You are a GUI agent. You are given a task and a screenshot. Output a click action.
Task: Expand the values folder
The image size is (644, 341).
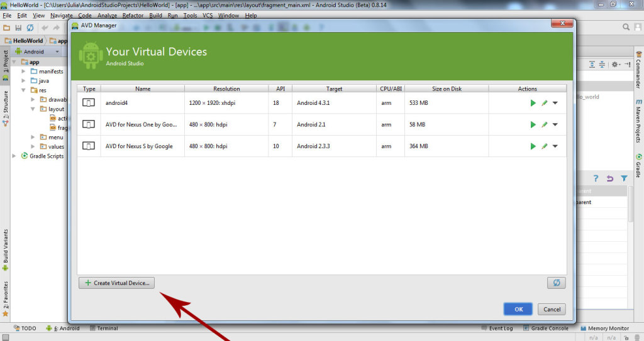pyautogui.click(x=33, y=146)
